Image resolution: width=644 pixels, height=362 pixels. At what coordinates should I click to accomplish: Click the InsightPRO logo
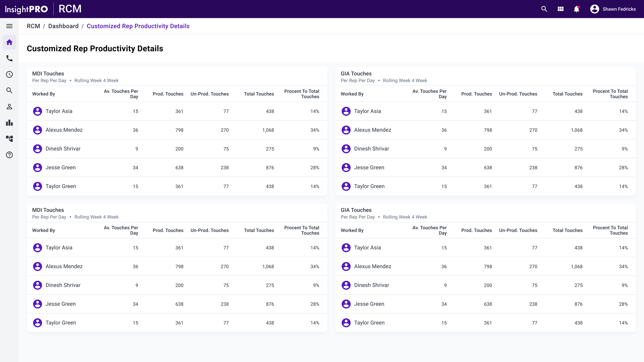coord(27,9)
